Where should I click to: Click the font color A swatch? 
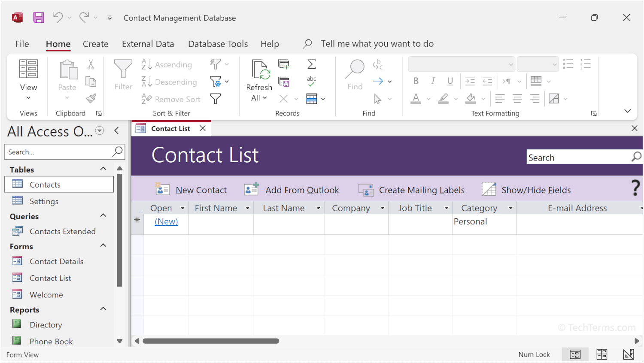tap(416, 99)
